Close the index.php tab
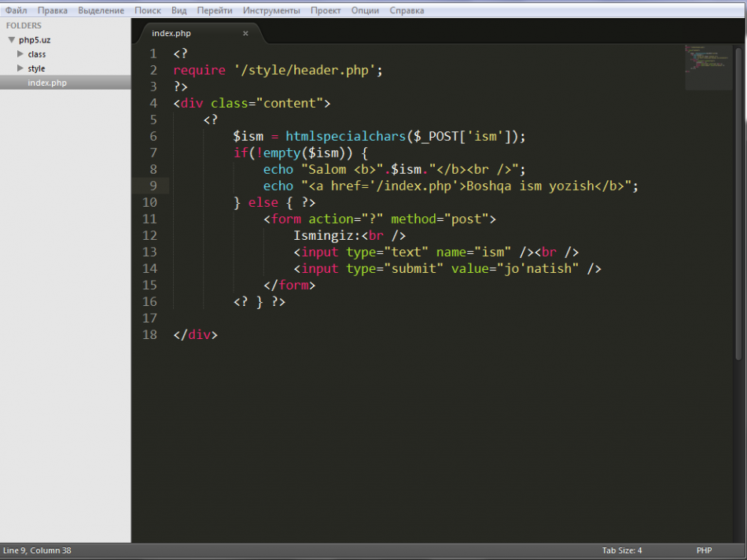Viewport: 747px width, 560px height. point(245,33)
